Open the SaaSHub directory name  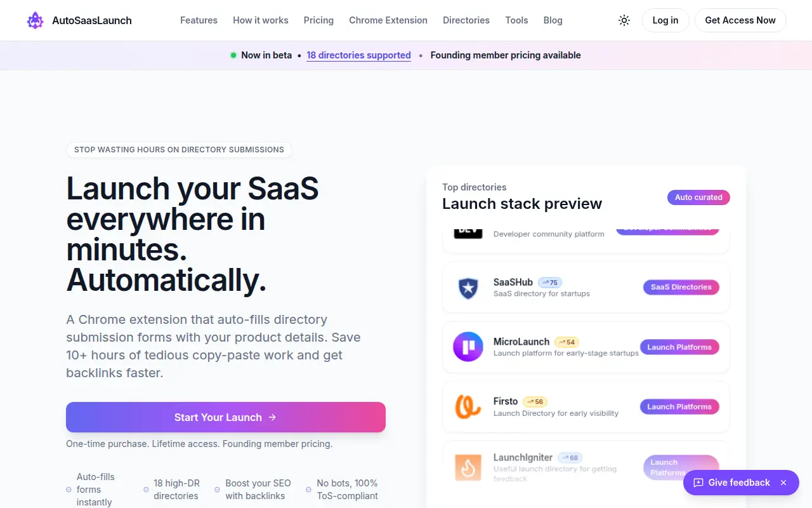513,283
